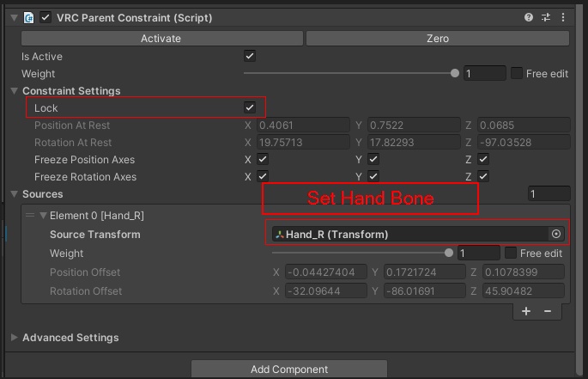Collapse the Sources list
The height and width of the screenshot is (379, 588).
[15, 194]
